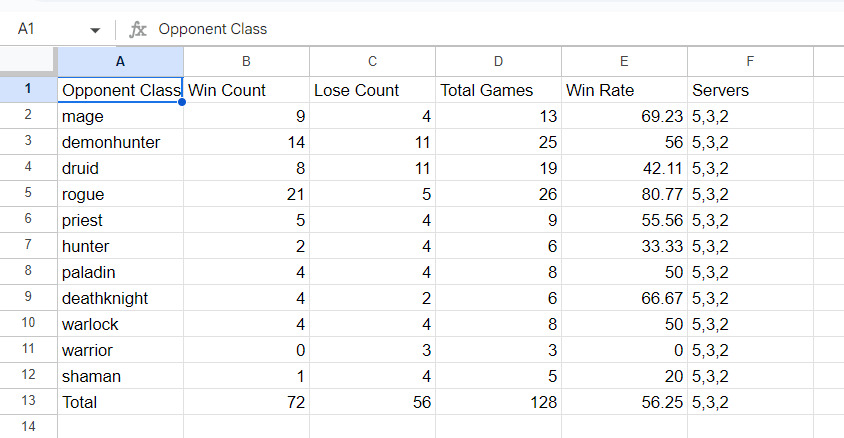Select the Servers header cell
The image size is (844, 438).
click(x=750, y=90)
